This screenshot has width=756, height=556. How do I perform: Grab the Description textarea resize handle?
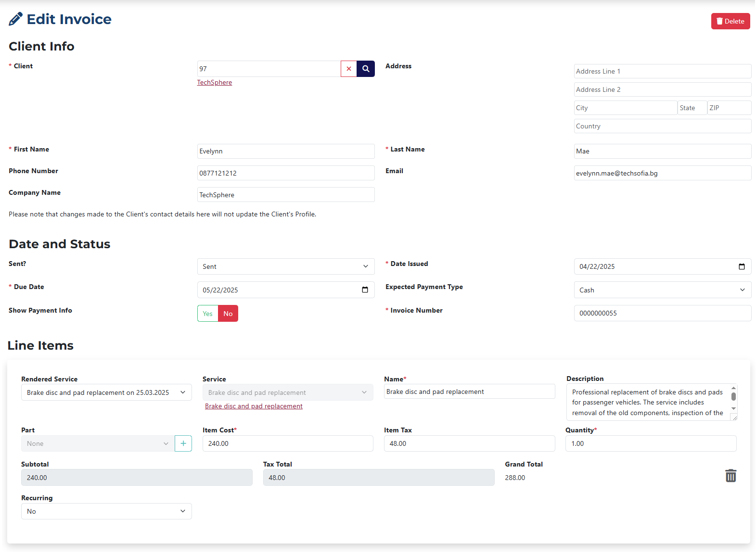point(734,417)
